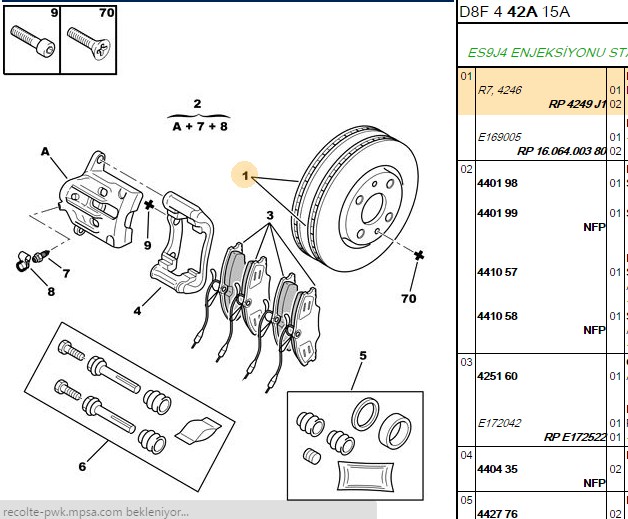Viewport: 628px width, 519px height.
Task: Open the bolt 9 thumbnail box
Action: (32, 40)
